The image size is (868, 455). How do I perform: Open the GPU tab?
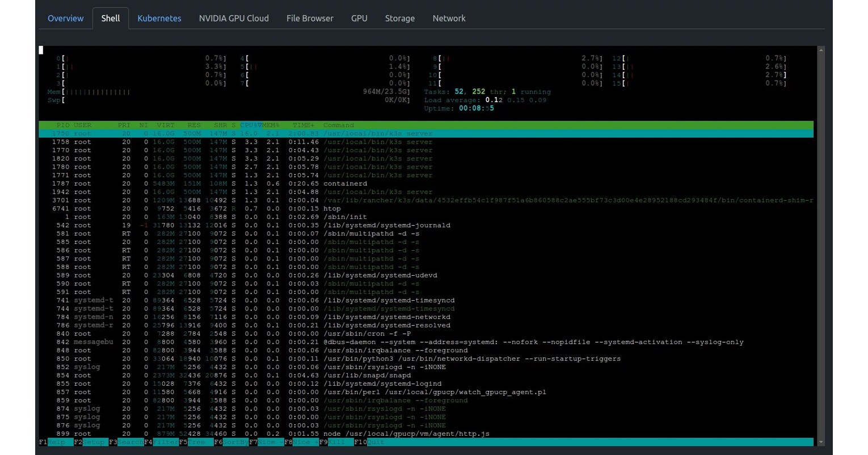pyautogui.click(x=359, y=18)
